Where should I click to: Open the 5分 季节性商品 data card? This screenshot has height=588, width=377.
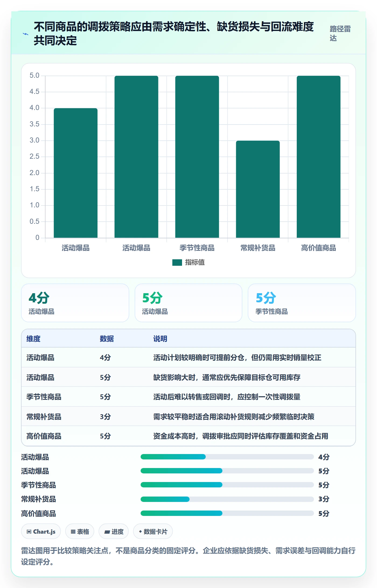(x=302, y=303)
